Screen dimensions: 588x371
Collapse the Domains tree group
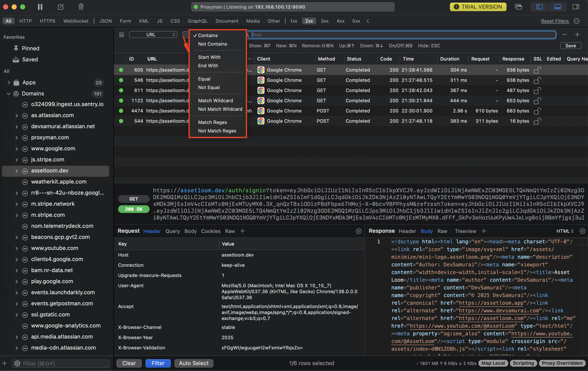[9, 93]
